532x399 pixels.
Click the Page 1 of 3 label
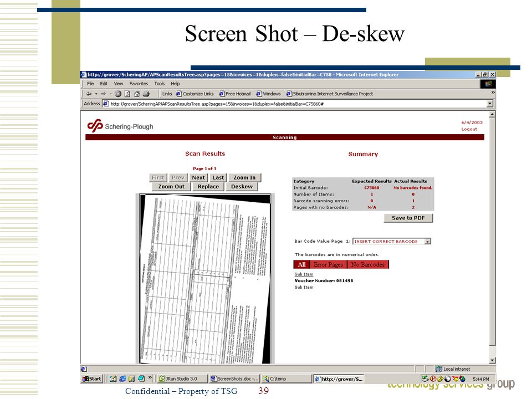204,168
